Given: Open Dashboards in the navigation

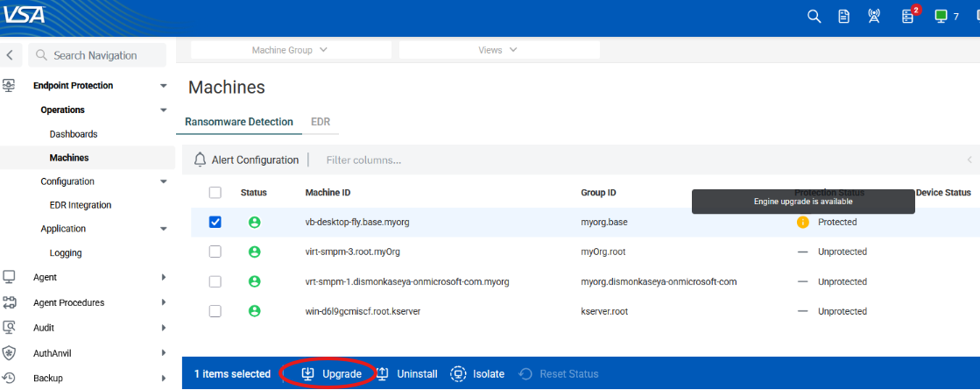Looking at the screenshot, I should pos(74,134).
